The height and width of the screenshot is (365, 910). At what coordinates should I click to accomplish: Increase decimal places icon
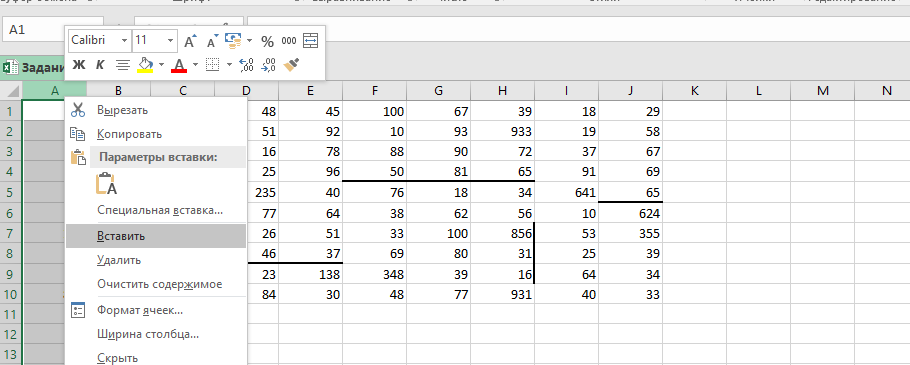point(246,65)
